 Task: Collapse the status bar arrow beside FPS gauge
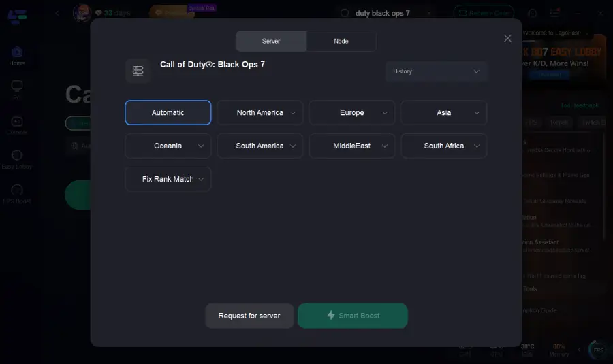point(580,350)
